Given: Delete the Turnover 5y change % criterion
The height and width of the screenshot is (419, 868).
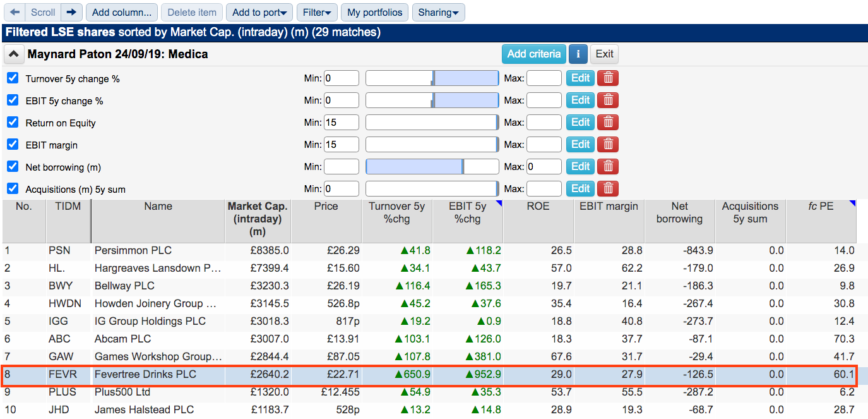Looking at the screenshot, I should (x=608, y=78).
